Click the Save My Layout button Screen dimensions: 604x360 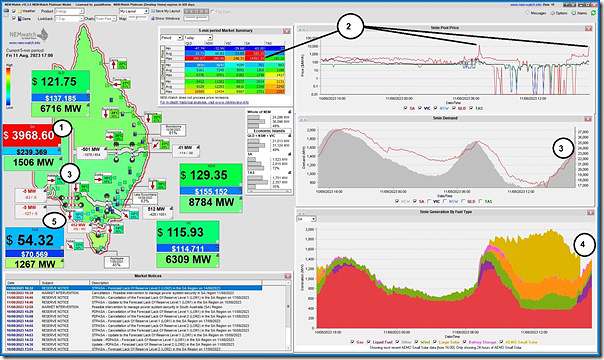[166, 12]
